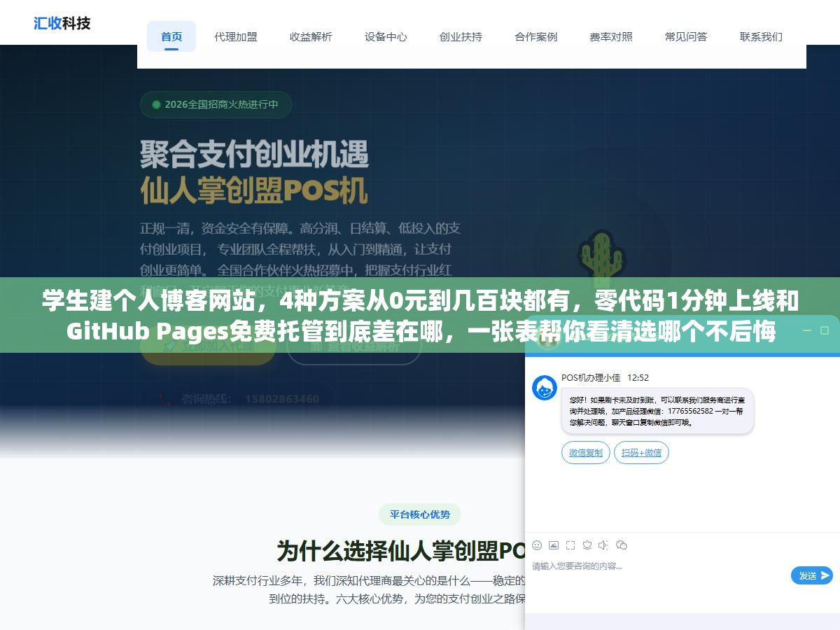Open WeChat icon in chat toolbar
Viewport: 840px width, 630px height.
pos(621,545)
